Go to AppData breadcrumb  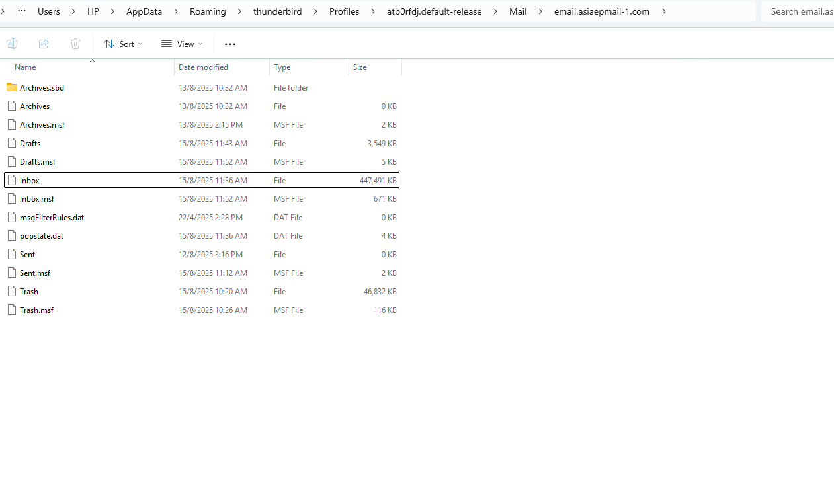pyautogui.click(x=144, y=11)
